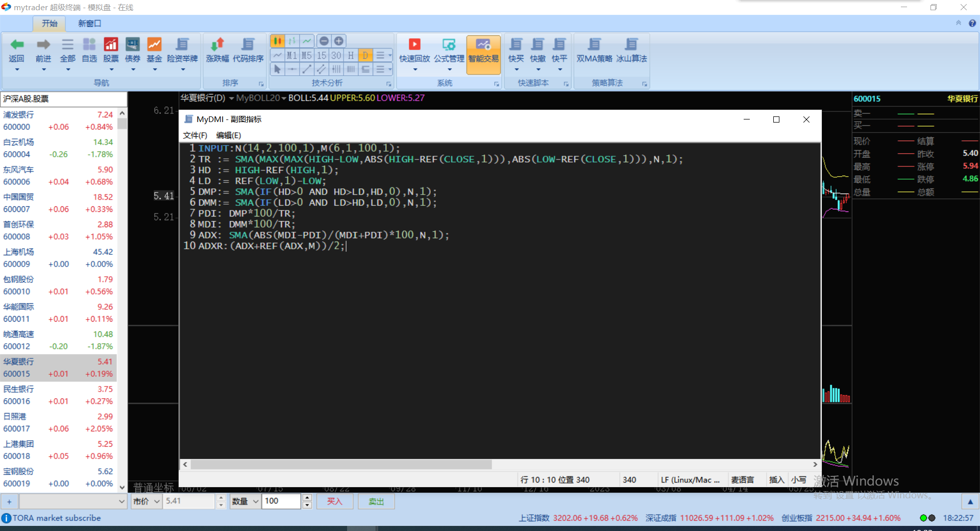Screen dimensions: 980x531
Task: Switch to 开始 ribbon tab
Action: pos(50,23)
